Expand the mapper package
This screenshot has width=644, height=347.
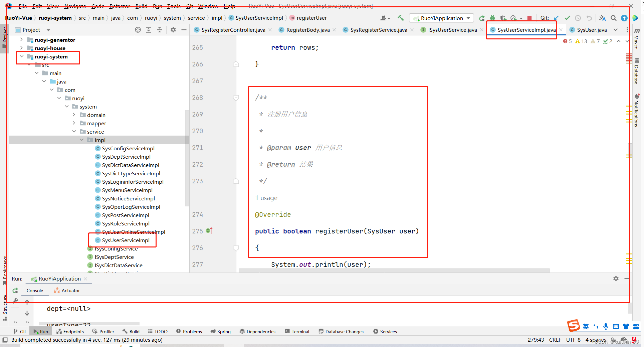click(x=74, y=123)
